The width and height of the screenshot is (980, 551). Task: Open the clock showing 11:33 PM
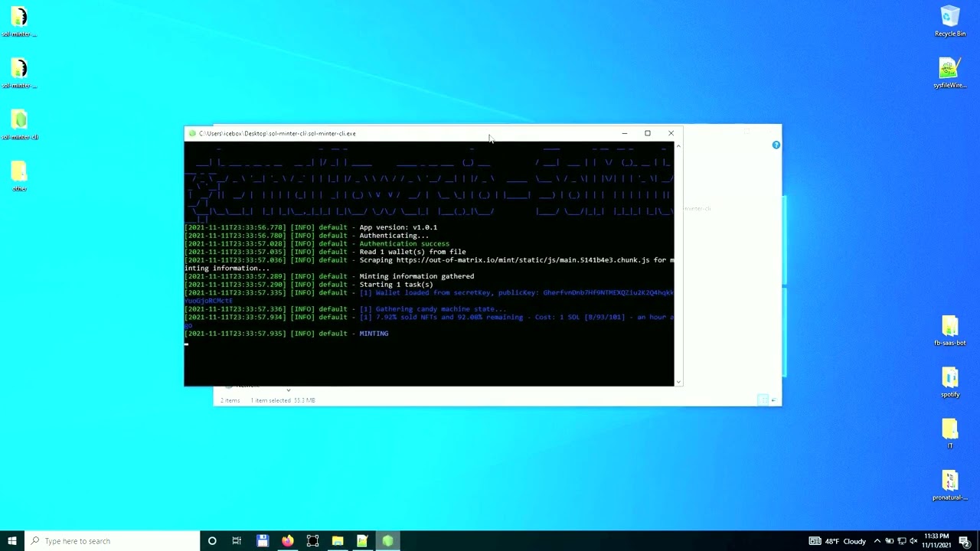tap(937, 541)
